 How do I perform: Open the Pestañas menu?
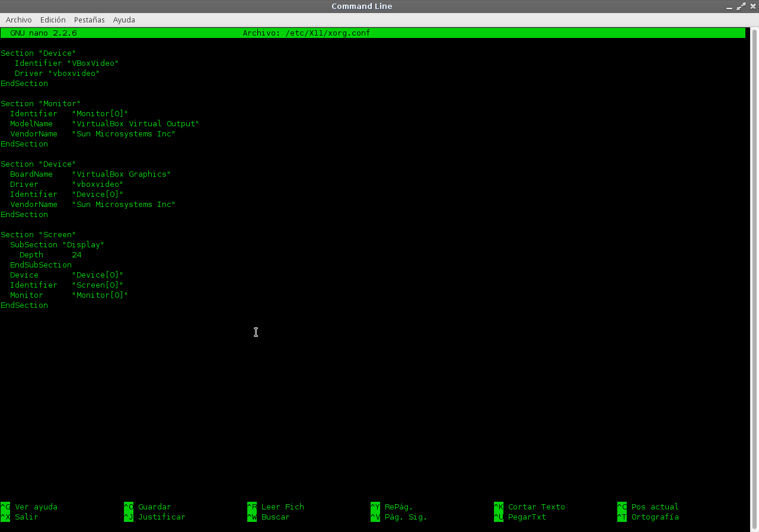pos(89,20)
